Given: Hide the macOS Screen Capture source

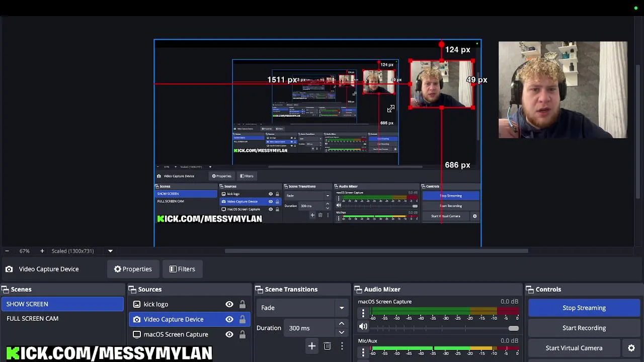Looking at the screenshot, I should pyautogui.click(x=229, y=334).
